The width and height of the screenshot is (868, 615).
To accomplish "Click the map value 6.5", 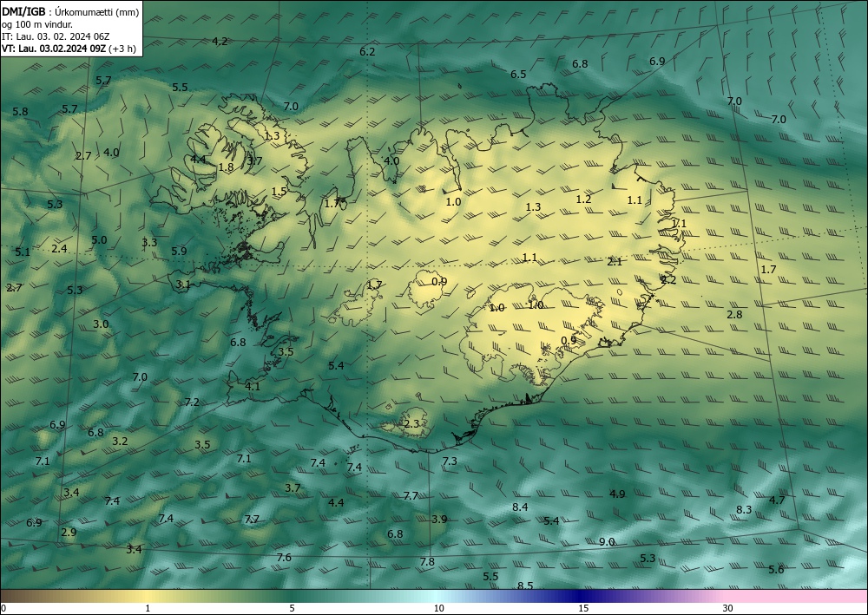I will click(518, 74).
